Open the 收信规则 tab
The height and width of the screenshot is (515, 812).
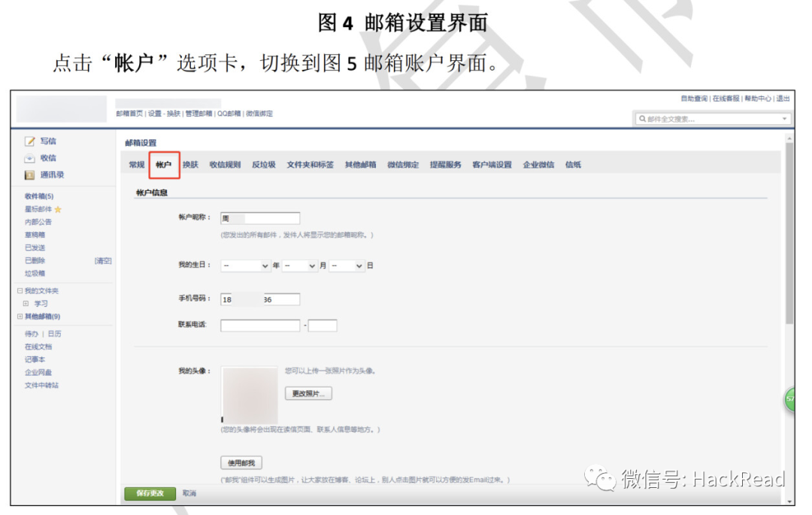point(225,165)
